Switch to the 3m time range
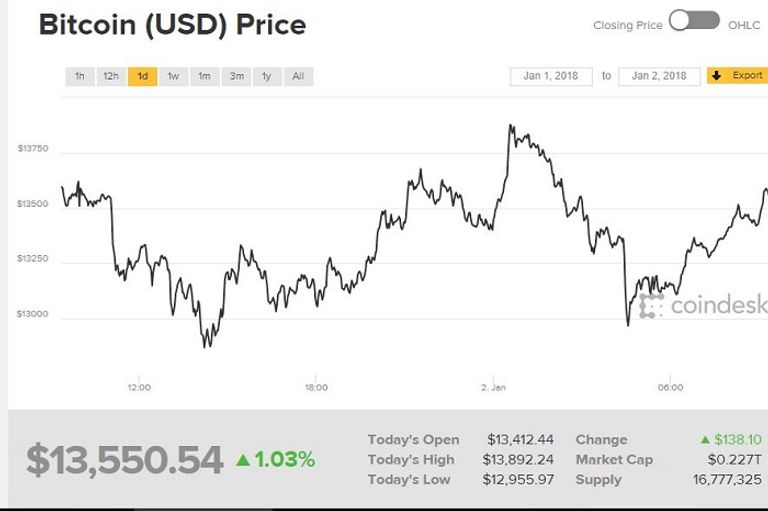This screenshot has width=768, height=511. click(x=236, y=76)
